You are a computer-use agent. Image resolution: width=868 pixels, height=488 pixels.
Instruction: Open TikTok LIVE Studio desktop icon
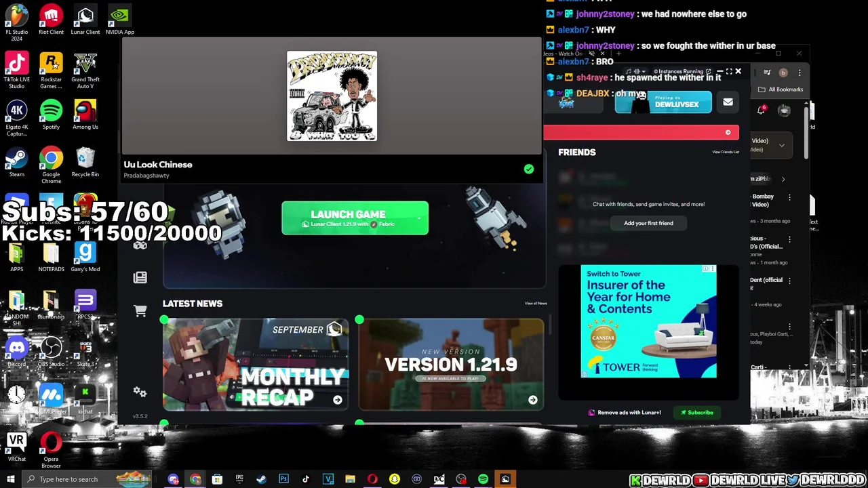tap(17, 70)
